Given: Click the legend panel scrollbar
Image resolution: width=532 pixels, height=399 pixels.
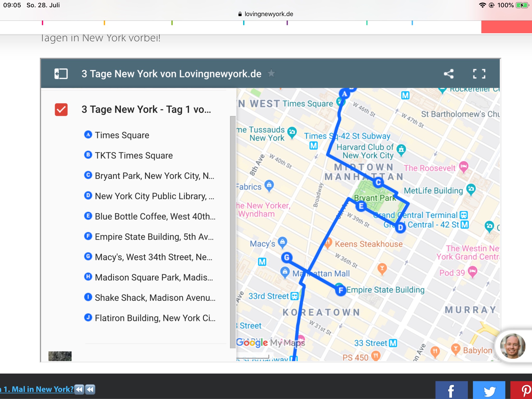Looking at the screenshot, I should point(233,232).
